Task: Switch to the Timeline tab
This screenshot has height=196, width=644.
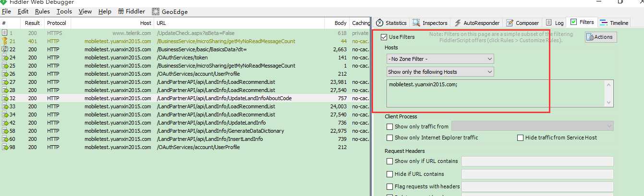Action: [x=614, y=23]
